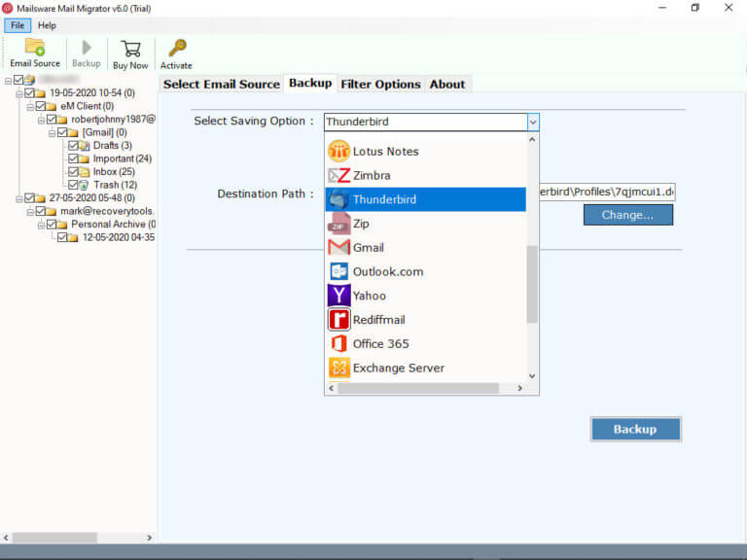Choose the Lotus Notes icon in the list

click(338, 152)
